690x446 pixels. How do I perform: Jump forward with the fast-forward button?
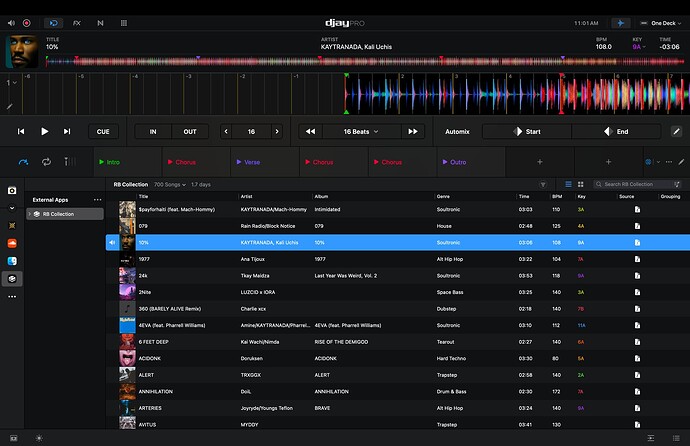(413, 132)
